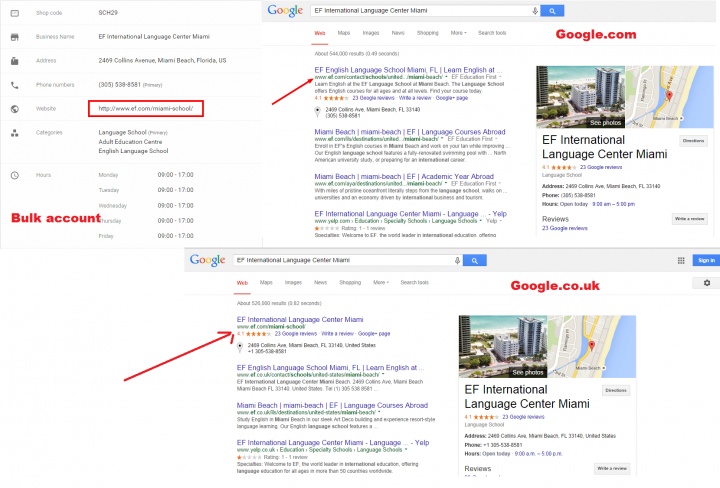Image resolution: width=720 pixels, height=488 pixels.
Task: Expand the arrow beside the first Google.com result URL
Action: coord(446,77)
